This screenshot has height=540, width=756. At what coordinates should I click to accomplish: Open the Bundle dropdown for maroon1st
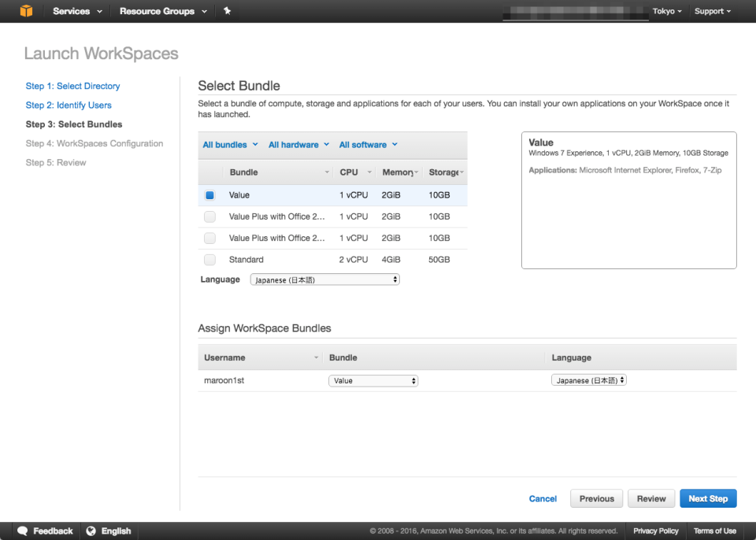(373, 379)
